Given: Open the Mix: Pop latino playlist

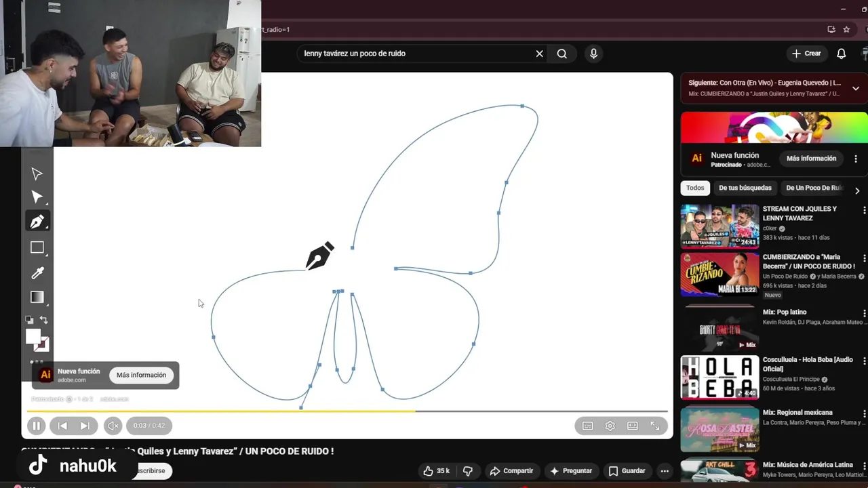Looking at the screenshot, I should (785, 312).
